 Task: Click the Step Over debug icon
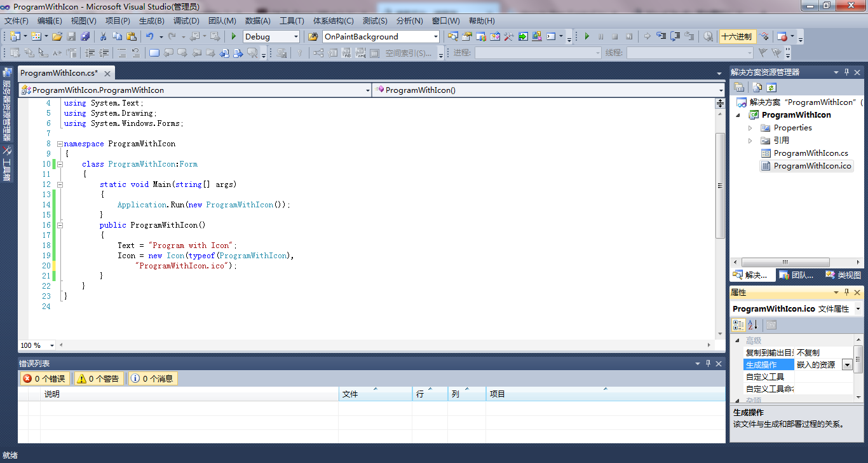675,36
